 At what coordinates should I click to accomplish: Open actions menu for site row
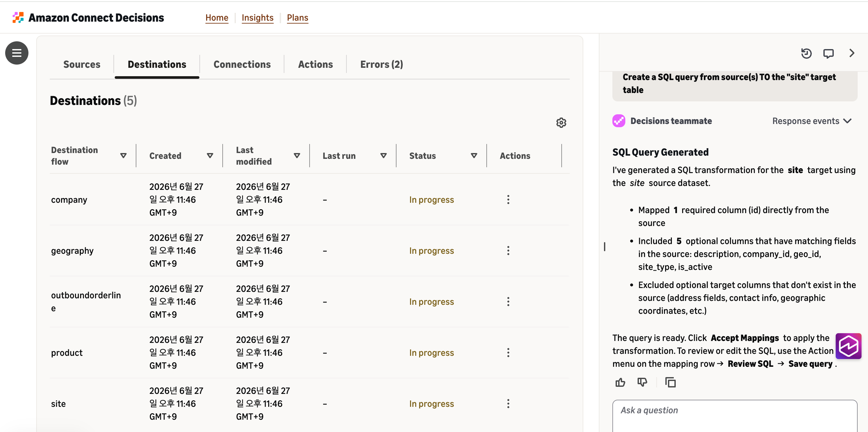(508, 404)
